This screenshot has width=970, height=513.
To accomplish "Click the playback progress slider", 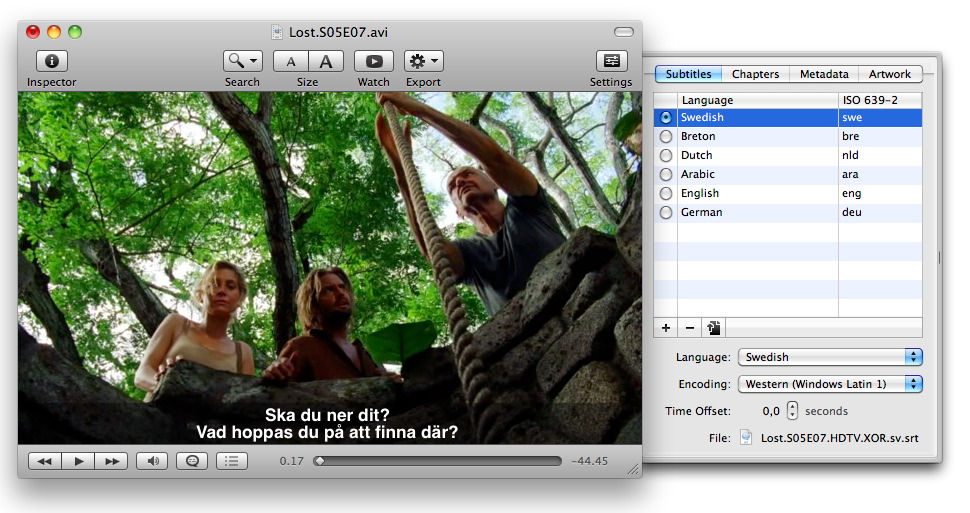I will pos(438,461).
